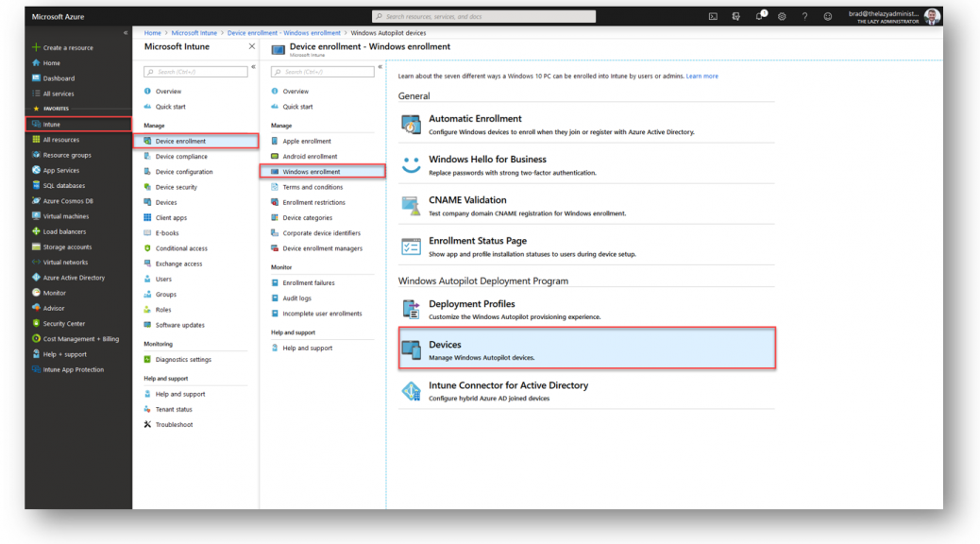Screen dimensions: 980x544
Task: Click the Troubleshoot wrench icon
Action: coord(147,425)
